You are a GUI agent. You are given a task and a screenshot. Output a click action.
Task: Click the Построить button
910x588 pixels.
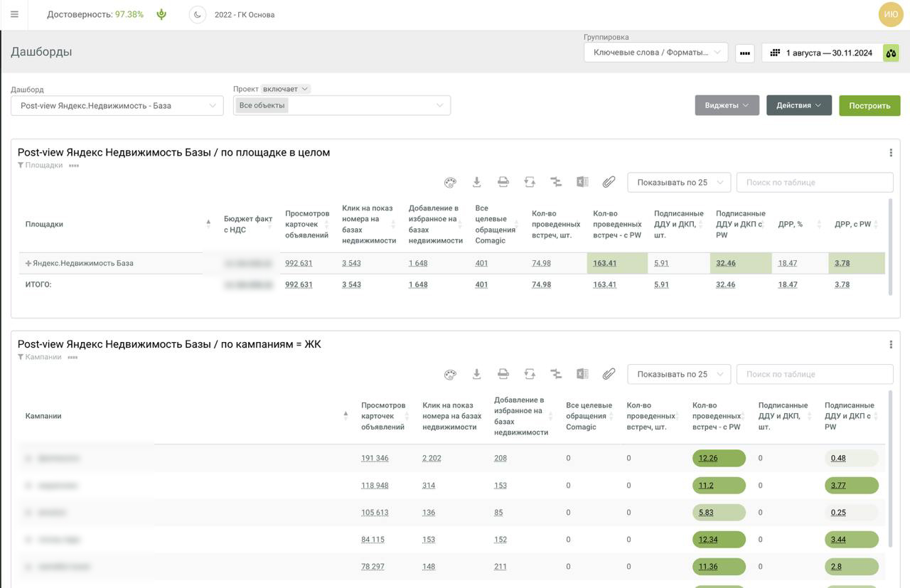click(869, 106)
